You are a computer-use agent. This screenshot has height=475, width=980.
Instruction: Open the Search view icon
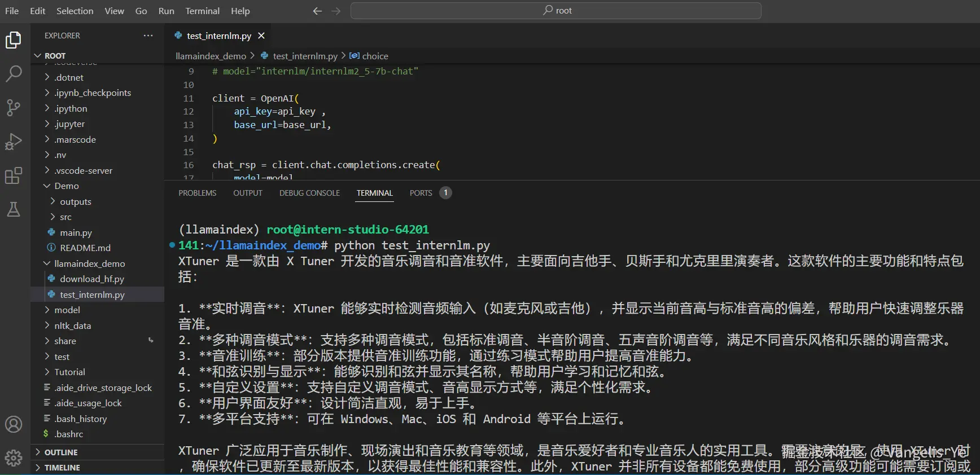(x=14, y=73)
